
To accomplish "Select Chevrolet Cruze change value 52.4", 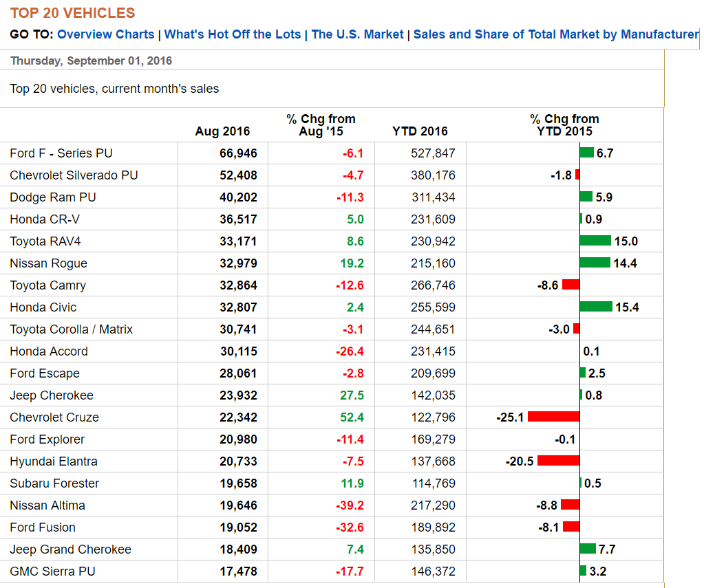I will (x=352, y=417).
